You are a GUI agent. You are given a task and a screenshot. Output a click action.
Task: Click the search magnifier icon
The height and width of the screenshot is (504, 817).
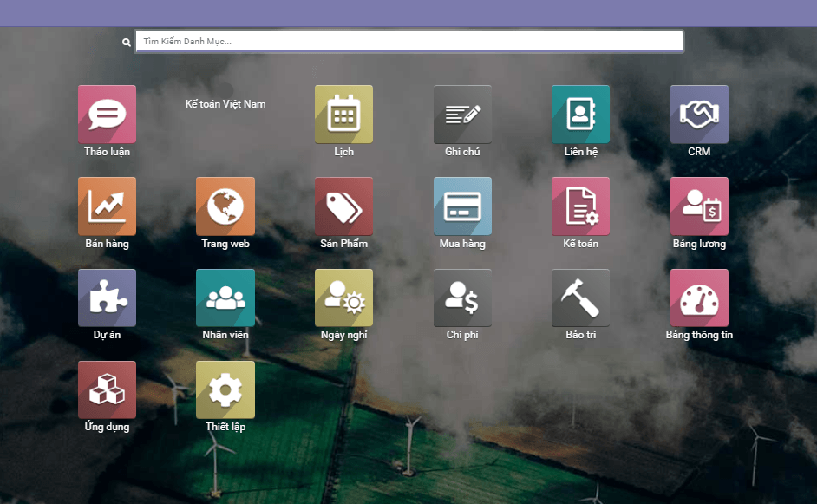(x=126, y=43)
